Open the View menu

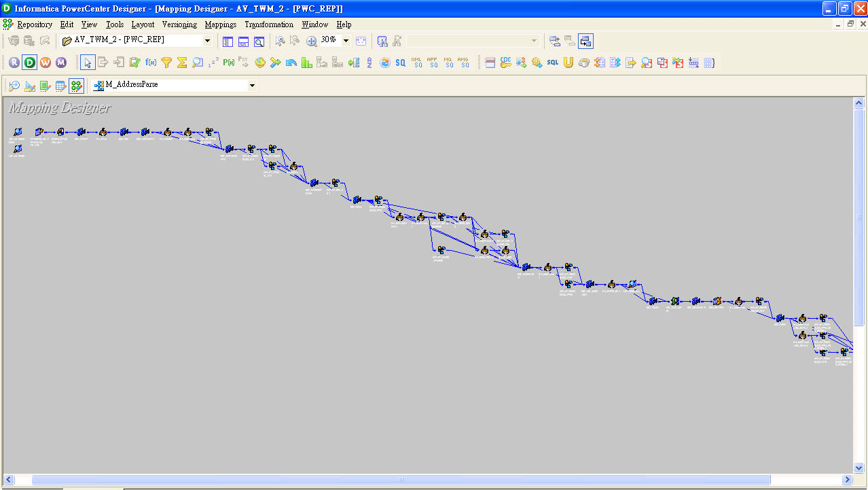tap(90, 24)
